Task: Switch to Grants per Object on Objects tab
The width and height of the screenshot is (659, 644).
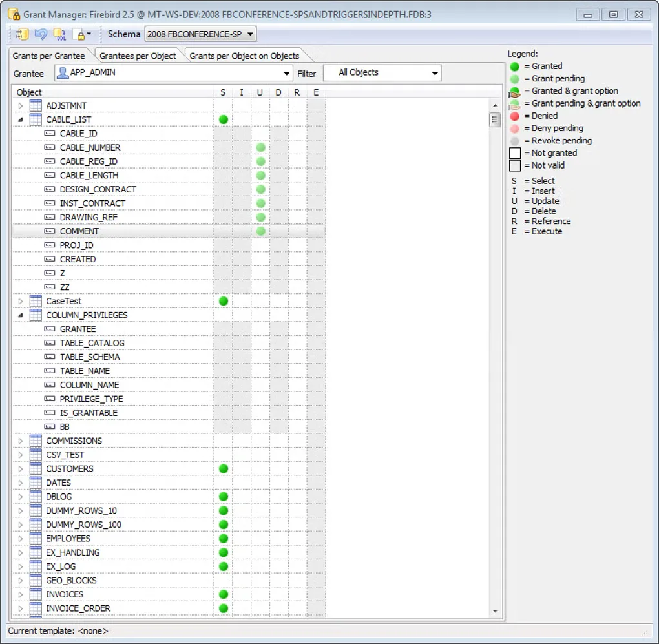Action: [244, 56]
